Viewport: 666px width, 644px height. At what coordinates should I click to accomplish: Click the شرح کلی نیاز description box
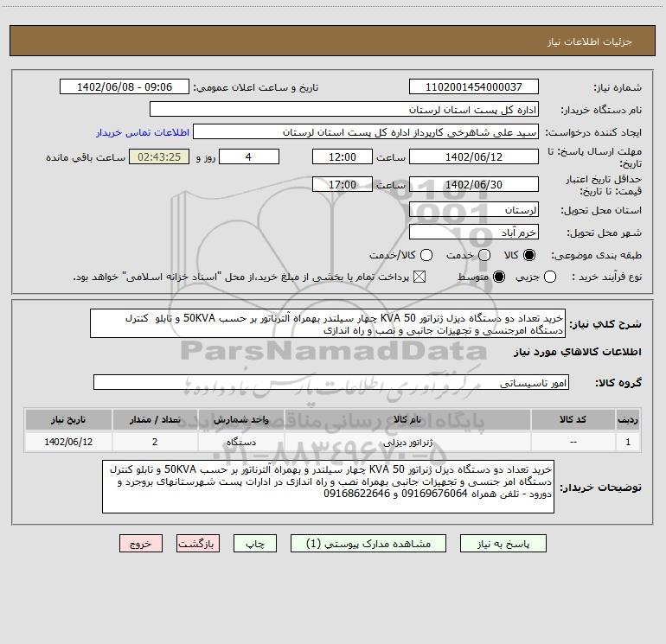click(328, 323)
